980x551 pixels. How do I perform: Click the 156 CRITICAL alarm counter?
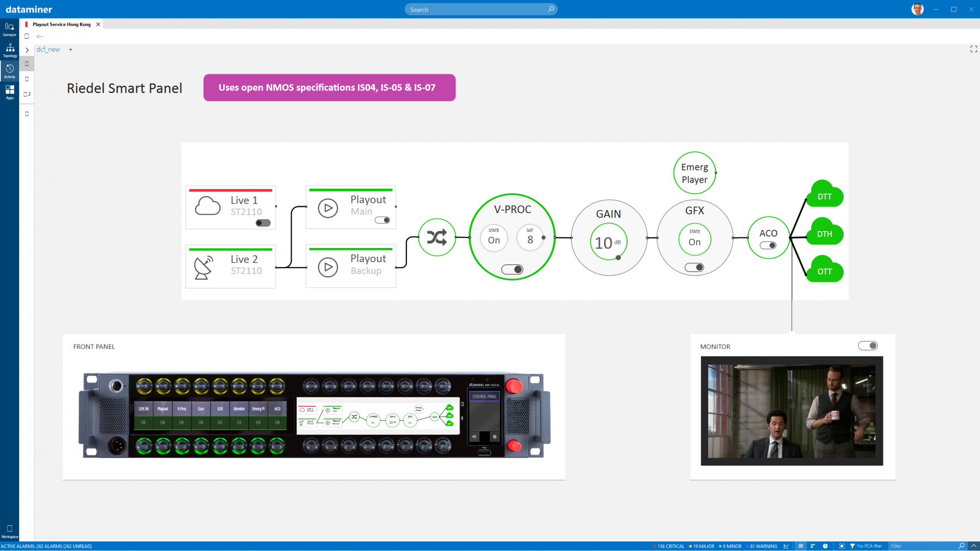point(669,546)
